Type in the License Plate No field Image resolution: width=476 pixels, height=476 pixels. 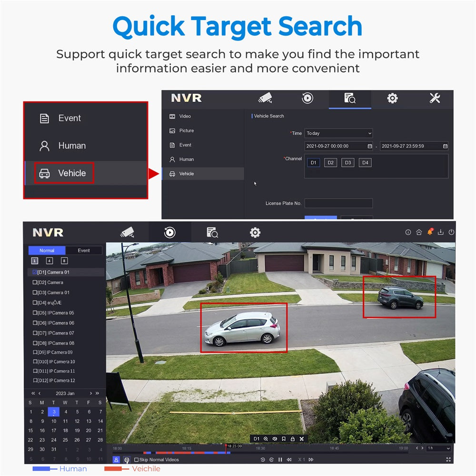pyautogui.click(x=339, y=203)
